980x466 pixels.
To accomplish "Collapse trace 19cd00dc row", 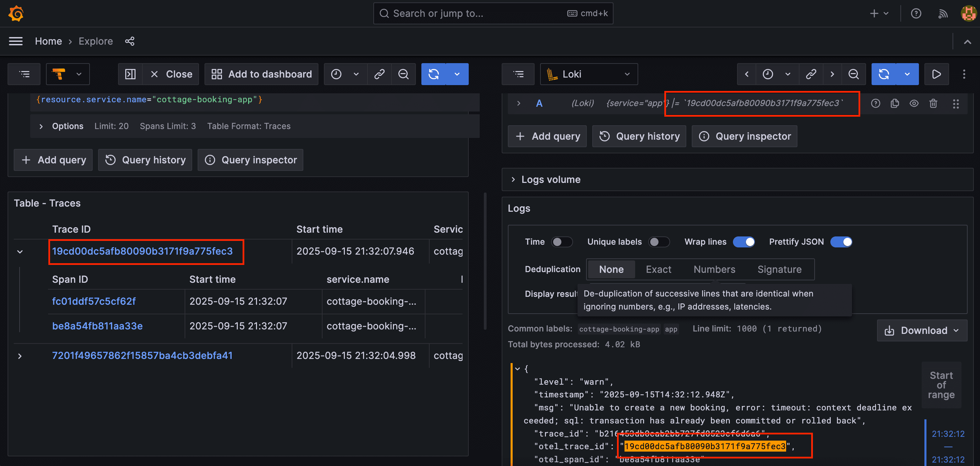I will coord(20,252).
